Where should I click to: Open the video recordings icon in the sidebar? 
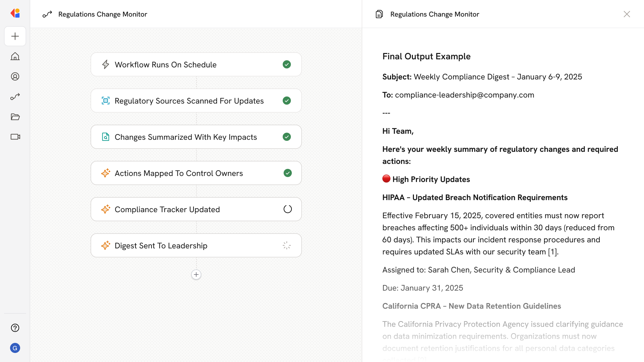tap(15, 137)
